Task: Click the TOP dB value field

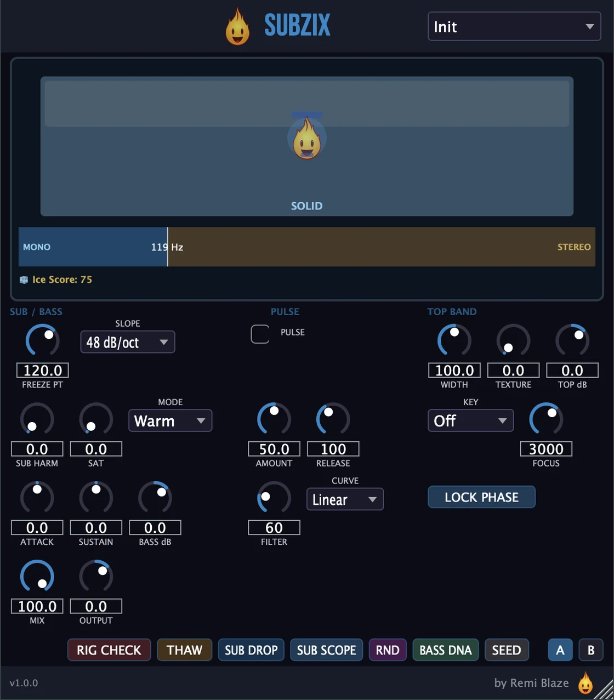Action: 572,371
